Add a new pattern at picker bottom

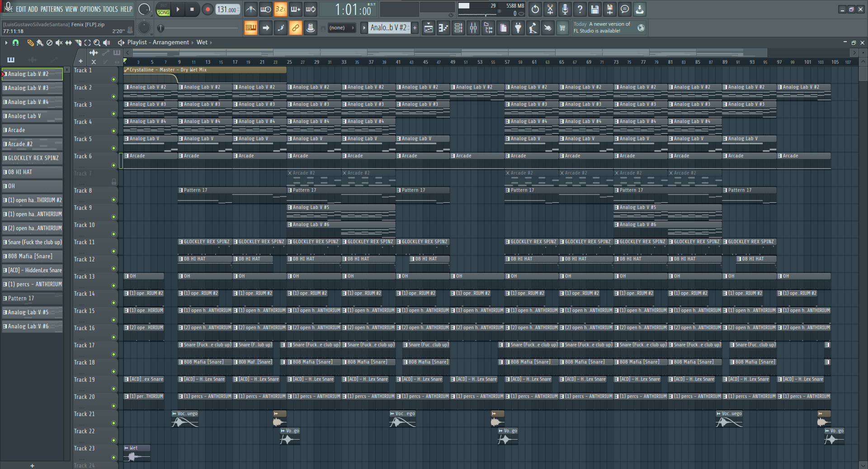point(32,465)
